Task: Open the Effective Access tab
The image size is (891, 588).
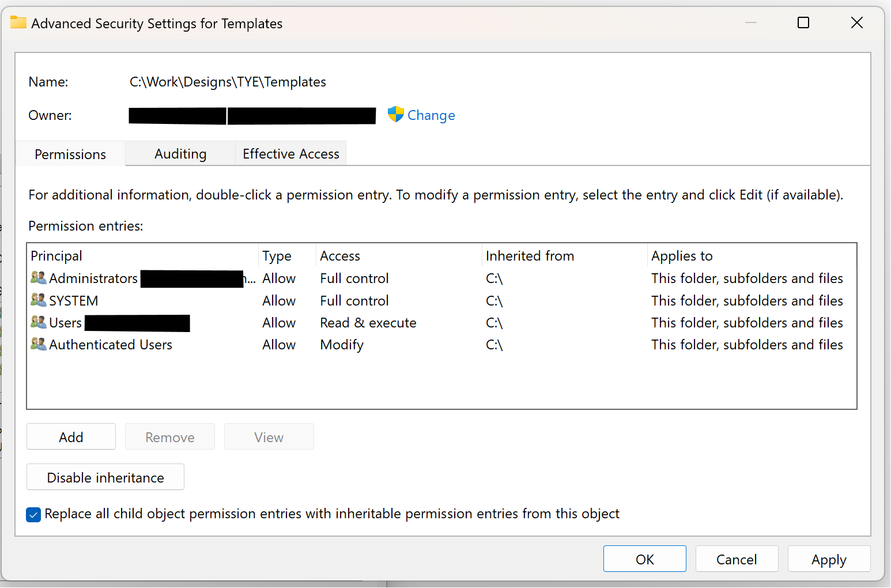Action: (x=290, y=153)
